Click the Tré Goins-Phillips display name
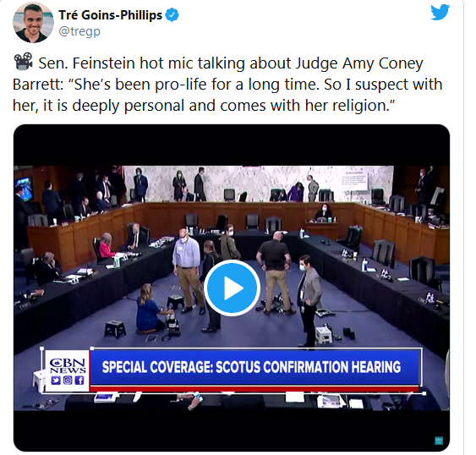 [111, 15]
